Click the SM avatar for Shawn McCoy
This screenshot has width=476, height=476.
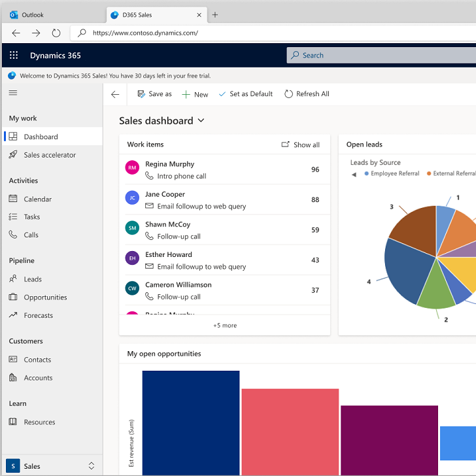[132, 228]
